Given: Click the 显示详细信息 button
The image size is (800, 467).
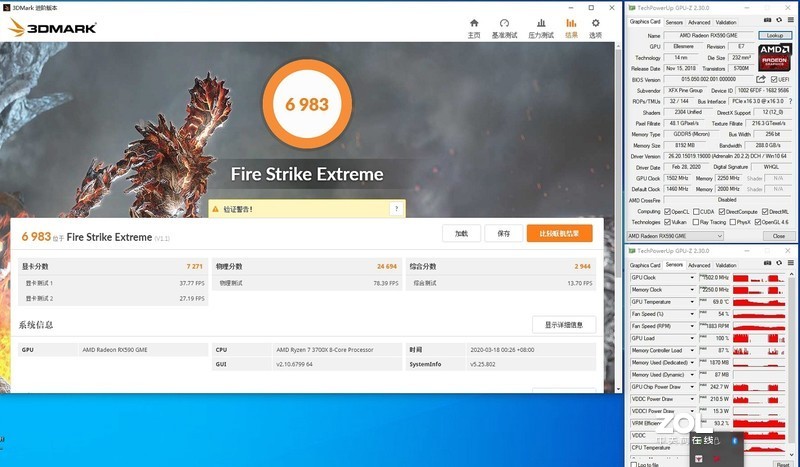Looking at the screenshot, I should (564, 325).
